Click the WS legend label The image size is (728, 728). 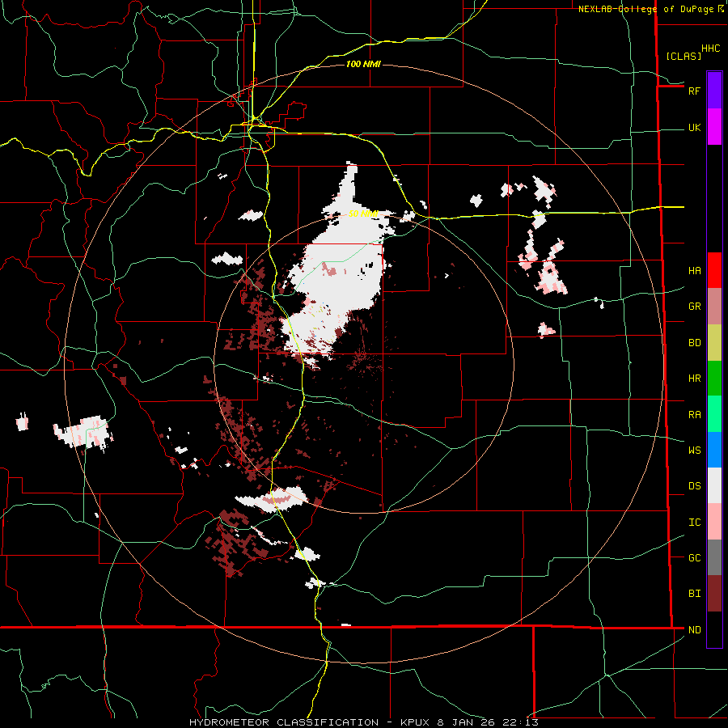pyautogui.click(x=694, y=450)
